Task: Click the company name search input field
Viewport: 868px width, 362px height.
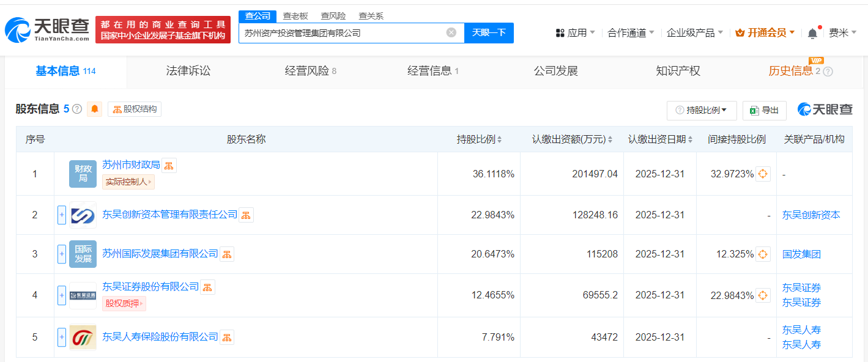Action: tap(343, 33)
